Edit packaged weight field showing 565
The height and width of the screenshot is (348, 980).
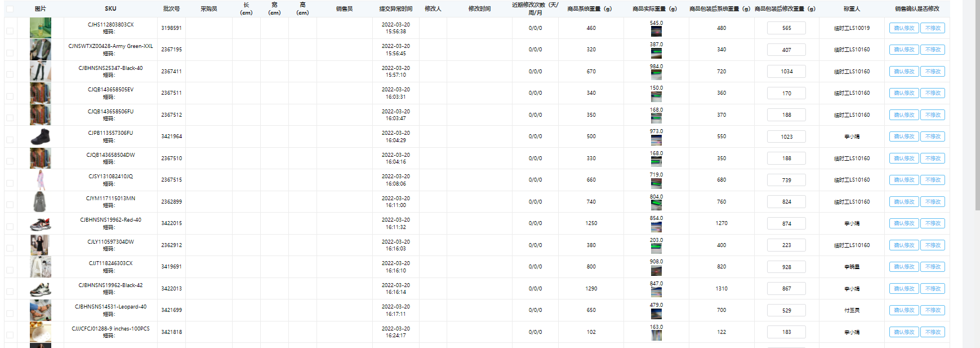786,28
